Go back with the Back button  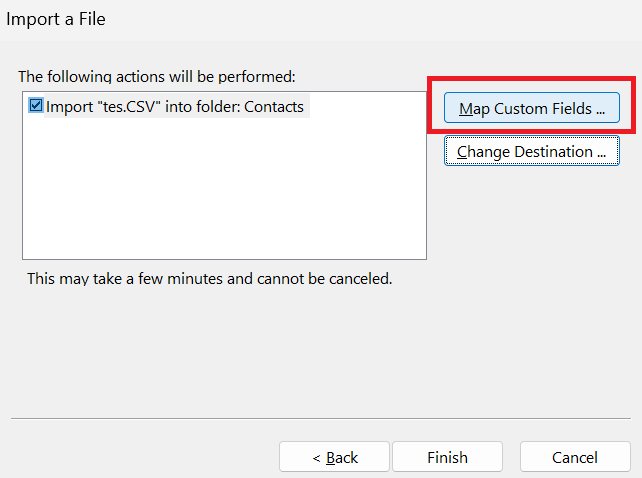click(334, 457)
